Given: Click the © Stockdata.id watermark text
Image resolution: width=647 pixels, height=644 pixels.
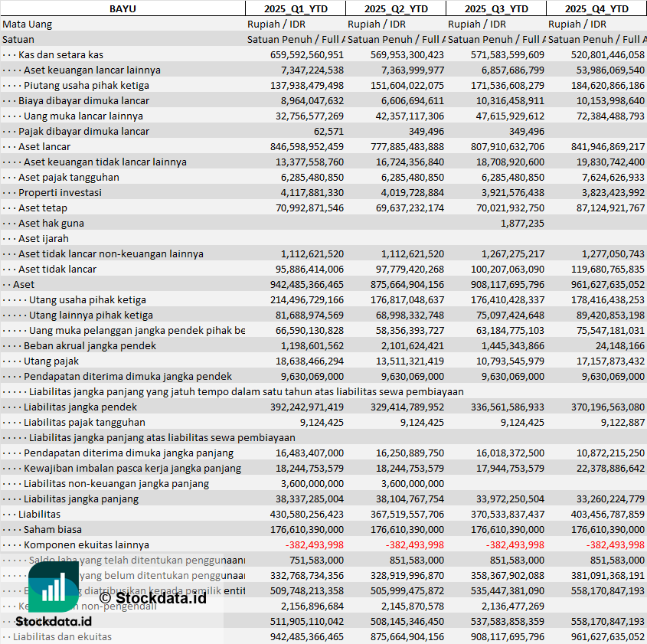Looking at the screenshot, I should point(152,597).
